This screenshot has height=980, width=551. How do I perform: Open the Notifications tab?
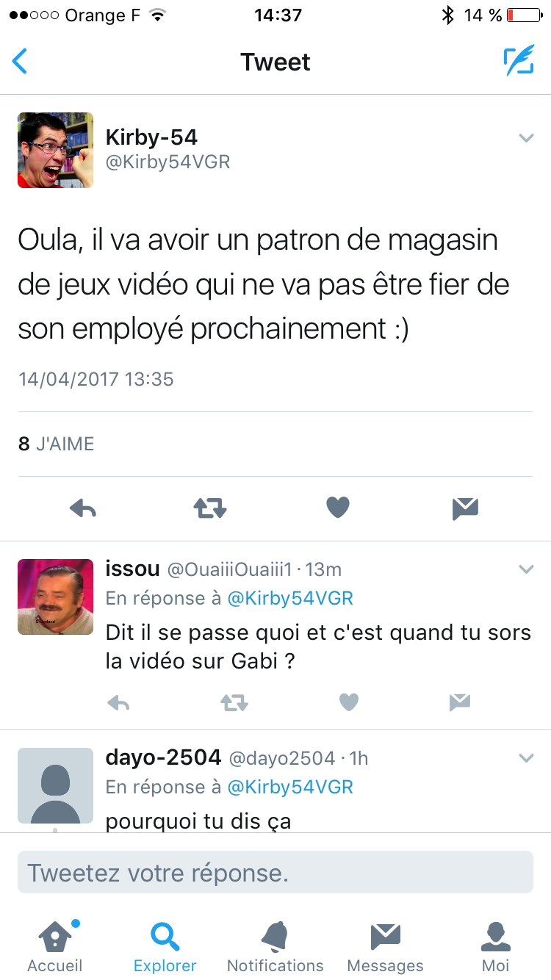pos(275,947)
